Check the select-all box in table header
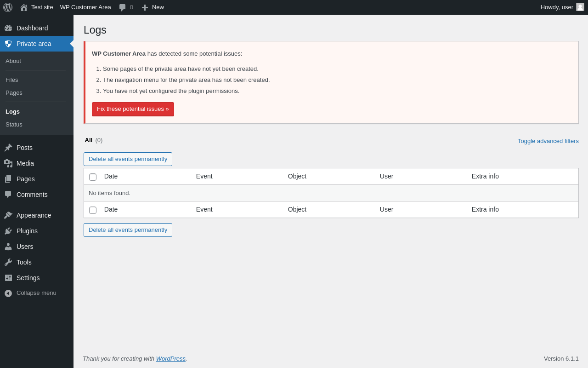 coord(93,177)
